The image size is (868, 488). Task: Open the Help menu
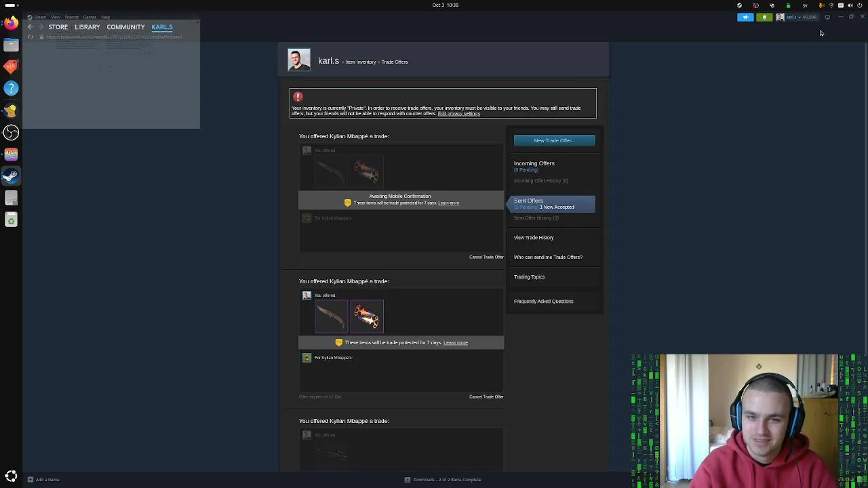click(105, 17)
